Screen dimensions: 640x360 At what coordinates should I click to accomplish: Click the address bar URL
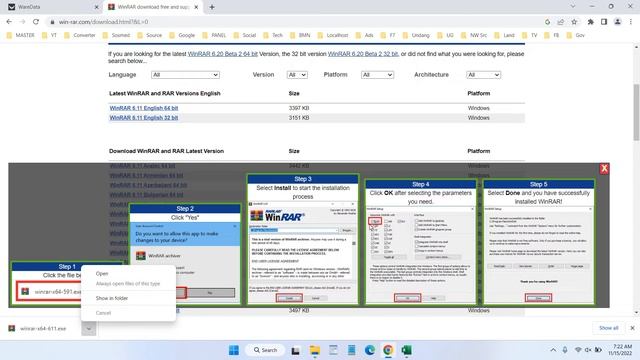(x=103, y=22)
